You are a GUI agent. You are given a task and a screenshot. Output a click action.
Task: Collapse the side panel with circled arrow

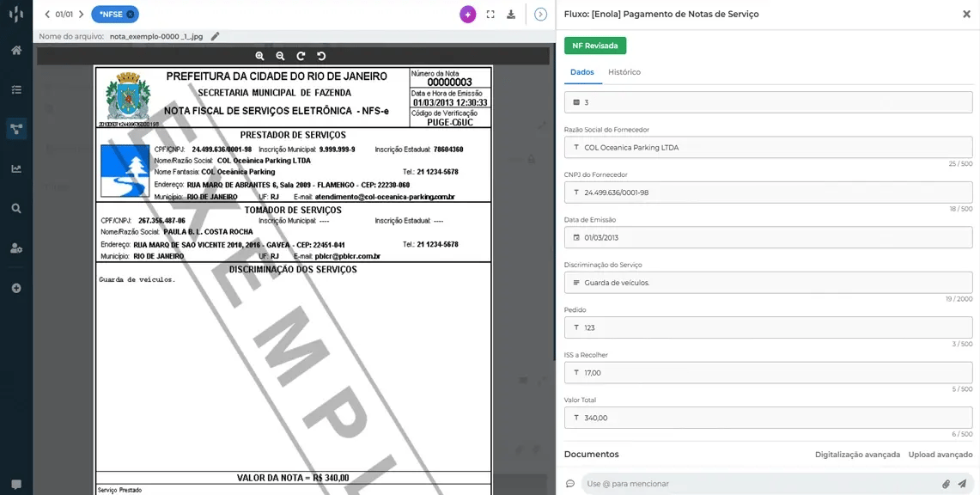click(x=540, y=15)
